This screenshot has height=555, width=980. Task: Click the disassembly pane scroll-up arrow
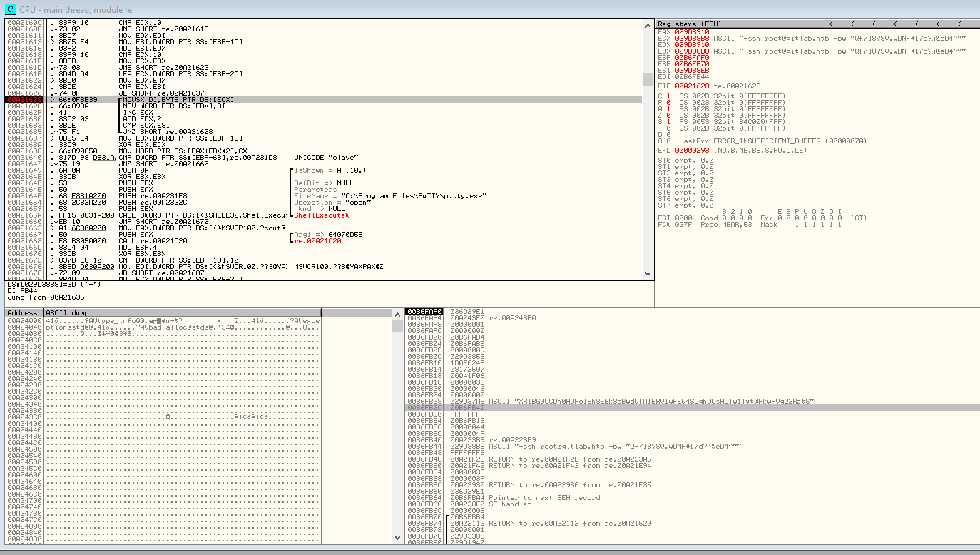[648, 24]
